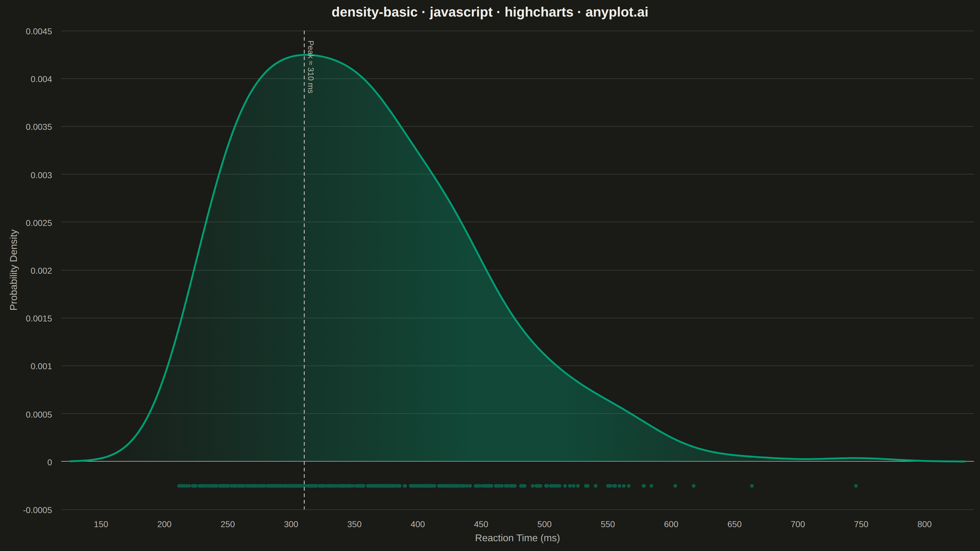The image size is (980, 551).
Task: Click the y-axis tick label 0.001
Action: coord(41,367)
